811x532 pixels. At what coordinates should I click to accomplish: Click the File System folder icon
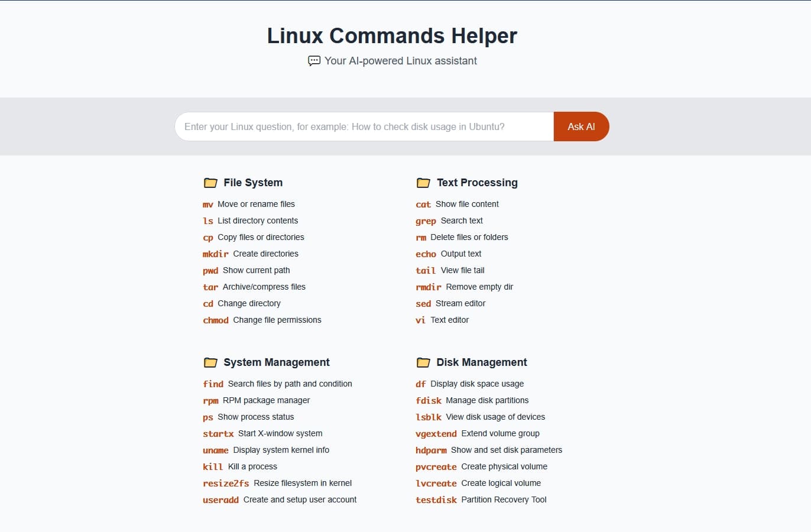click(x=210, y=183)
